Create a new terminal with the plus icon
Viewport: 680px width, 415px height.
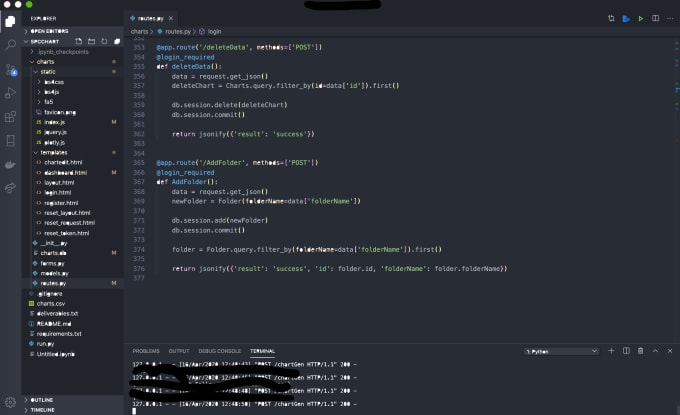click(x=611, y=351)
